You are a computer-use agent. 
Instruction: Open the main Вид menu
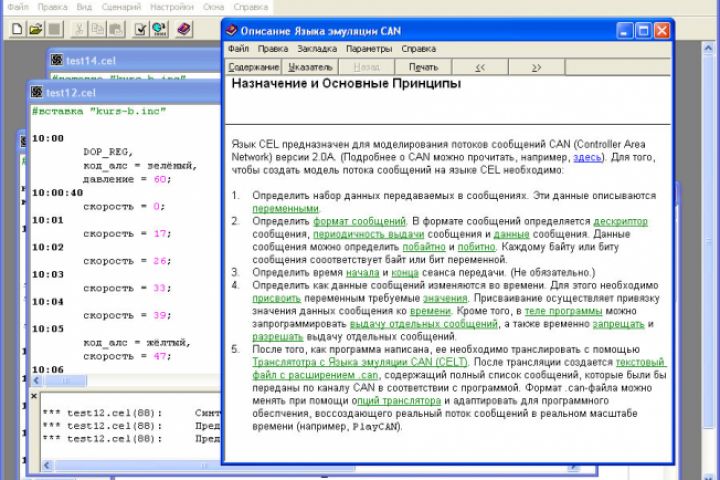[x=84, y=7]
